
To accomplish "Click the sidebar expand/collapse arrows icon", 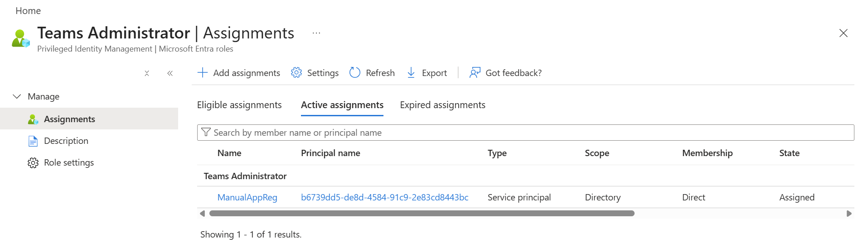I will click(147, 73).
